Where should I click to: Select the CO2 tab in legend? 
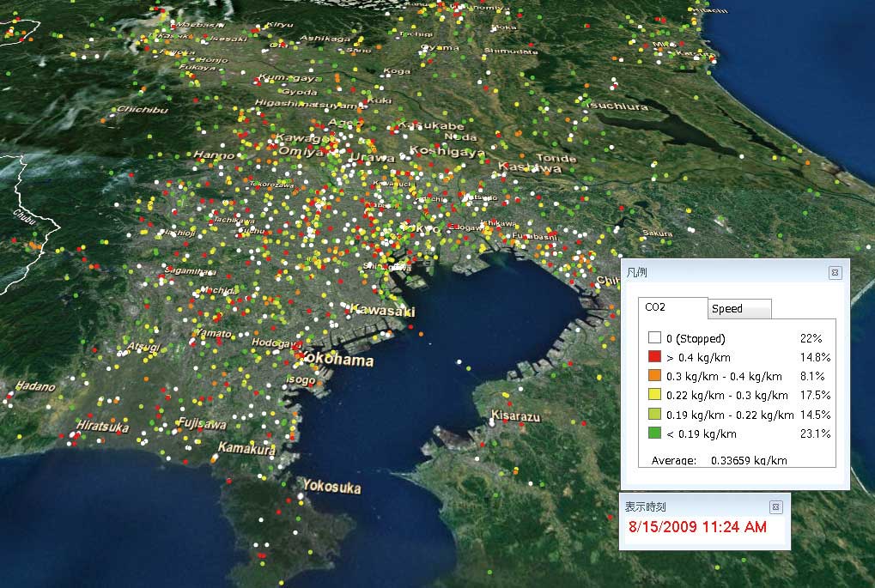[x=655, y=307]
